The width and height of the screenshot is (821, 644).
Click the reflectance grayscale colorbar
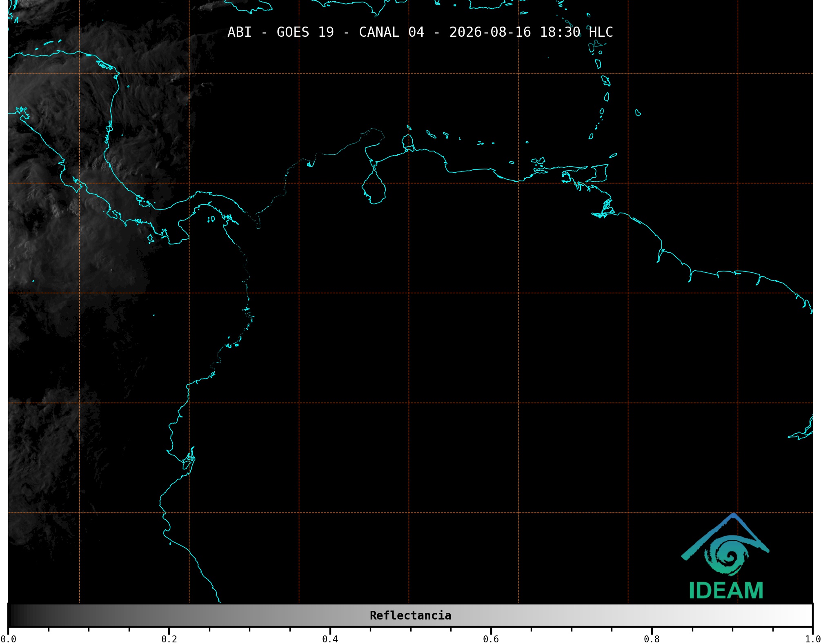coord(410,615)
